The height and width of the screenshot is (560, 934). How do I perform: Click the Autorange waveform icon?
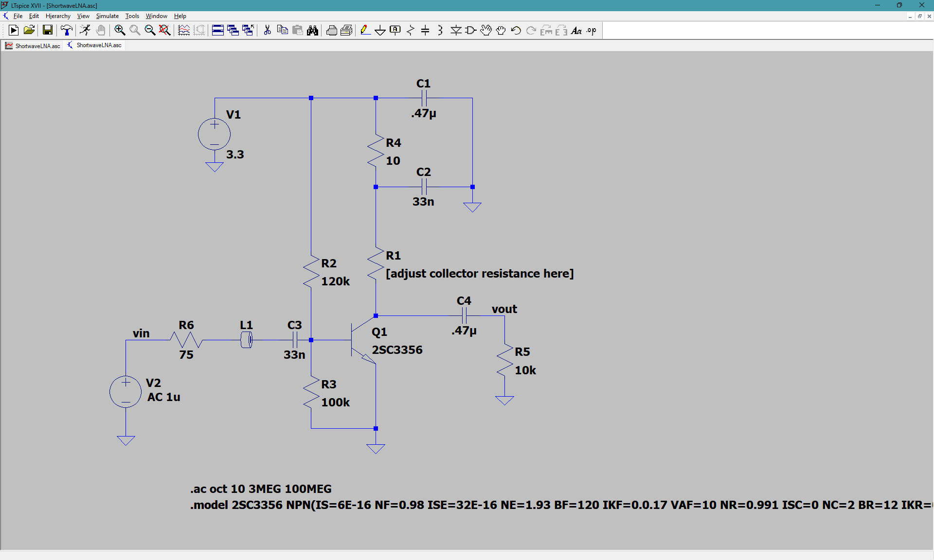click(184, 31)
